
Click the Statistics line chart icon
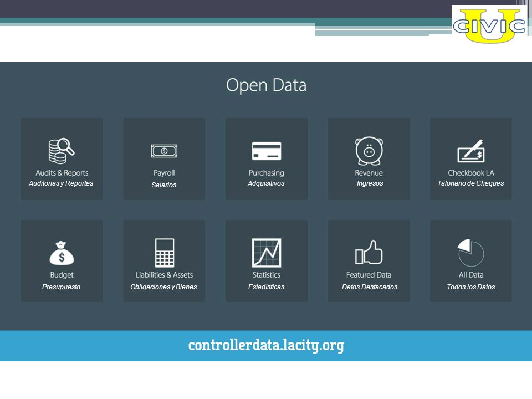tap(267, 253)
